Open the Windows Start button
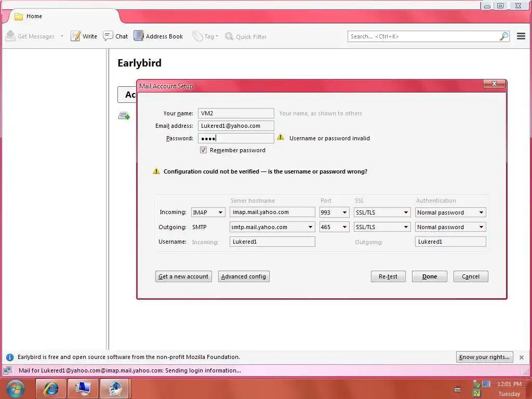The height and width of the screenshot is (399, 532). tap(16, 389)
